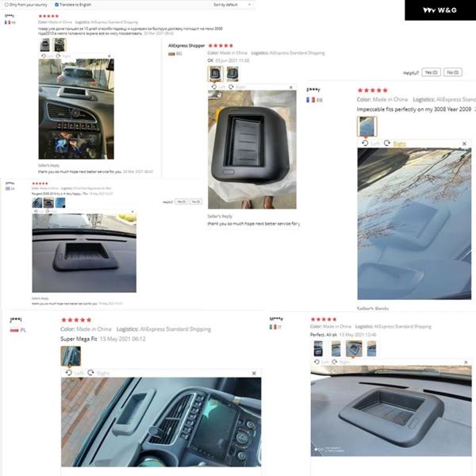Rotate right in F***r's 3008 review viewer

click(394, 144)
